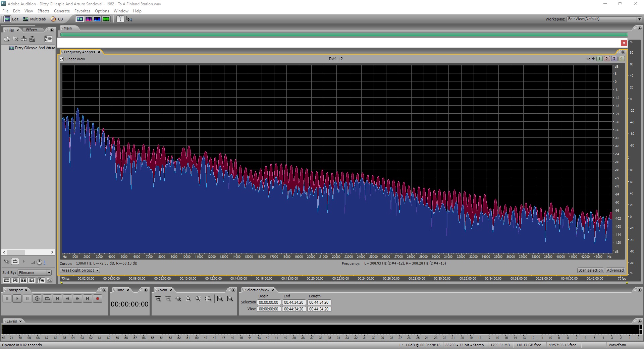Viewport: 644px width, 349px height.
Task: Click Zoom Out Full Both Axes icon
Action: [178, 298]
